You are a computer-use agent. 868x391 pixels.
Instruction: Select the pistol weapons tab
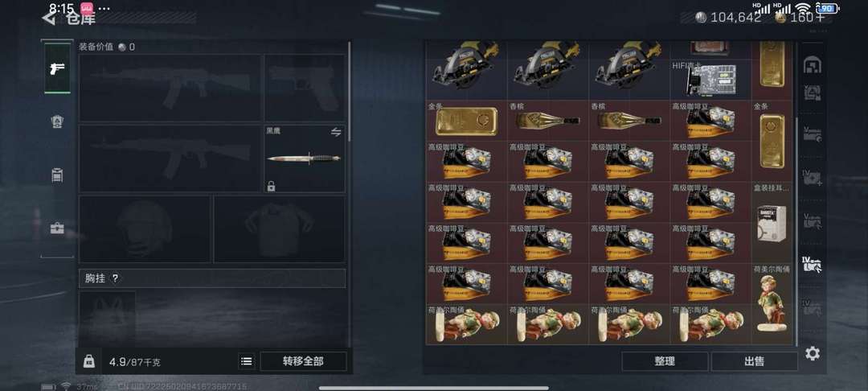point(57,68)
